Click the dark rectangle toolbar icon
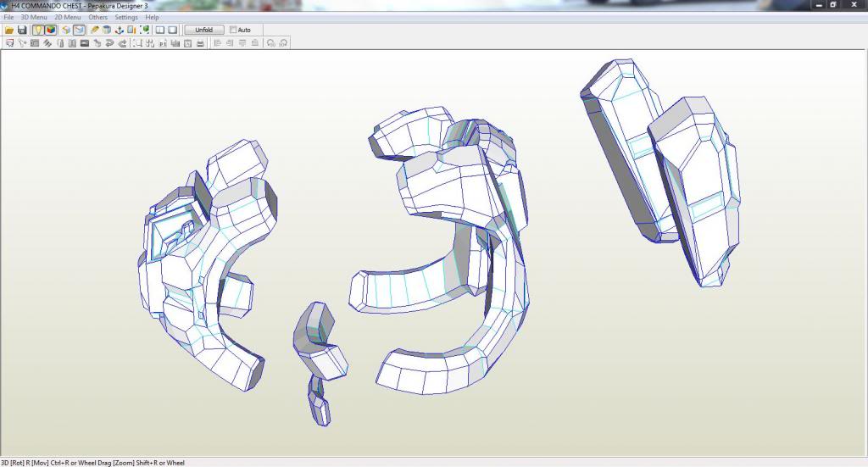The height and width of the screenshot is (467, 868). pyautogui.click(x=85, y=43)
